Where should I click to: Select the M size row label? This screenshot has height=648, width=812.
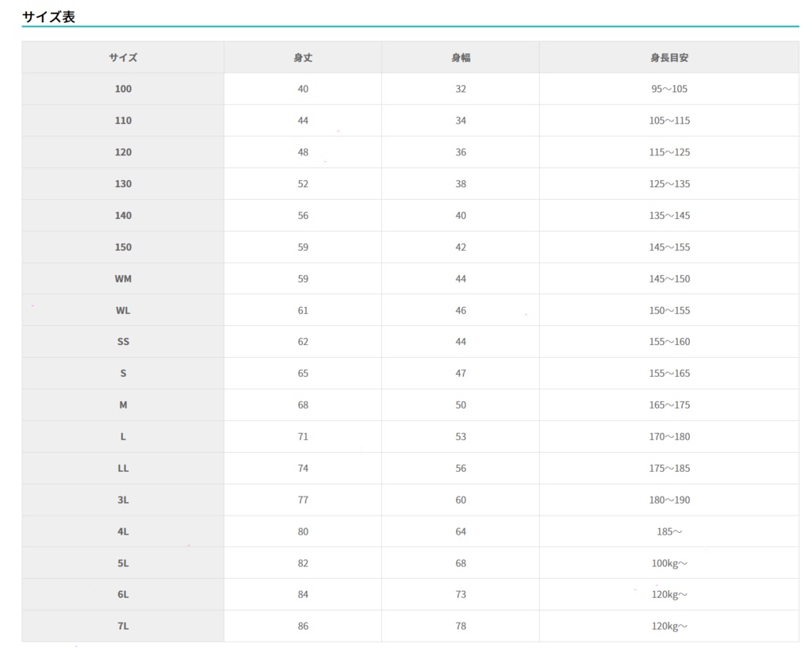(123, 405)
